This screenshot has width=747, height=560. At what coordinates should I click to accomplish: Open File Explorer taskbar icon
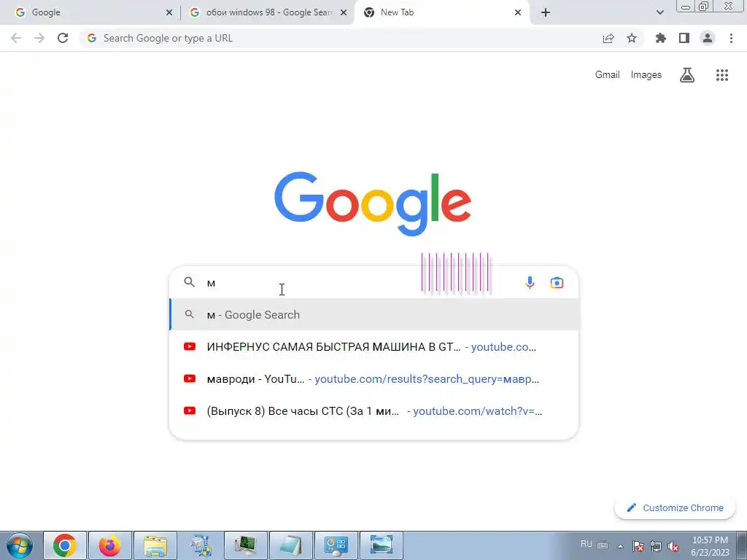pyautogui.click(x=155, y=545)
